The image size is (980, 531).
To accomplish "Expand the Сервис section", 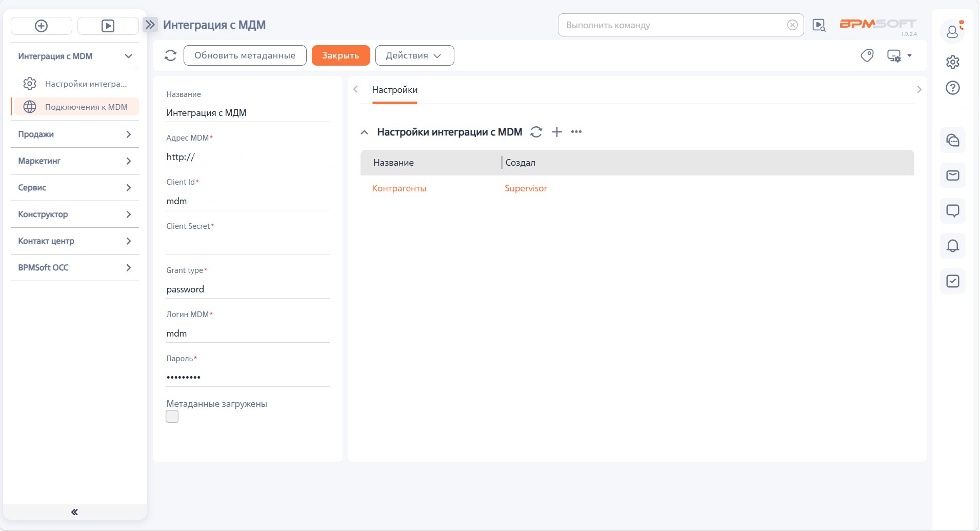I will point(75,188).
